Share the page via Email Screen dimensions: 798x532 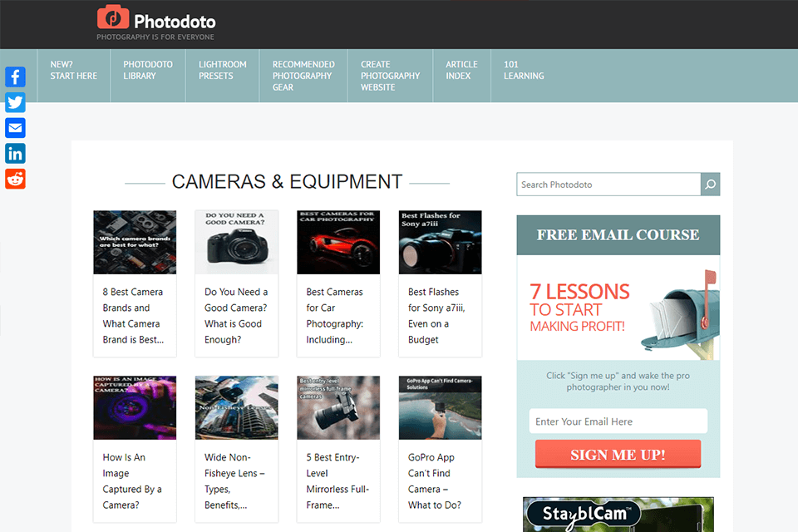15,128
